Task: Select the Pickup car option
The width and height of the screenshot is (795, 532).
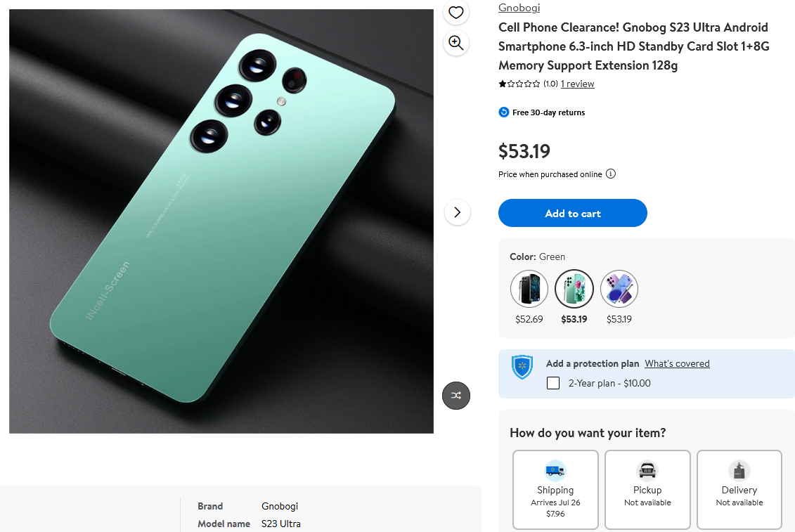Action: (x=647, y=489)
